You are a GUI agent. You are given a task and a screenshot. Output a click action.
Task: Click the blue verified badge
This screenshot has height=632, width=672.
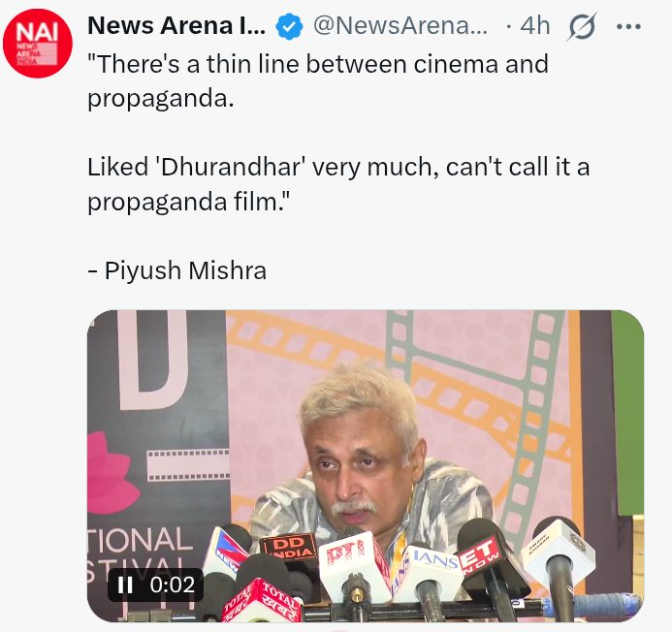pos(289,26)
